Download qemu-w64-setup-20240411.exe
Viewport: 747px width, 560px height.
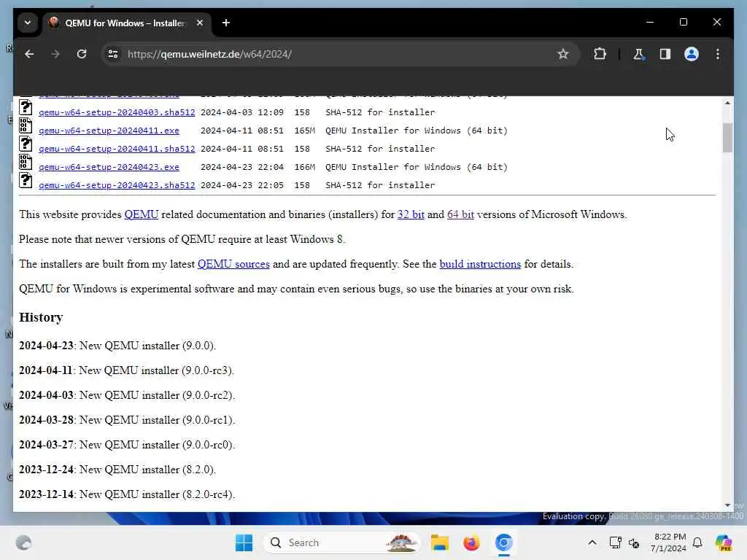(x=109, y=131)
